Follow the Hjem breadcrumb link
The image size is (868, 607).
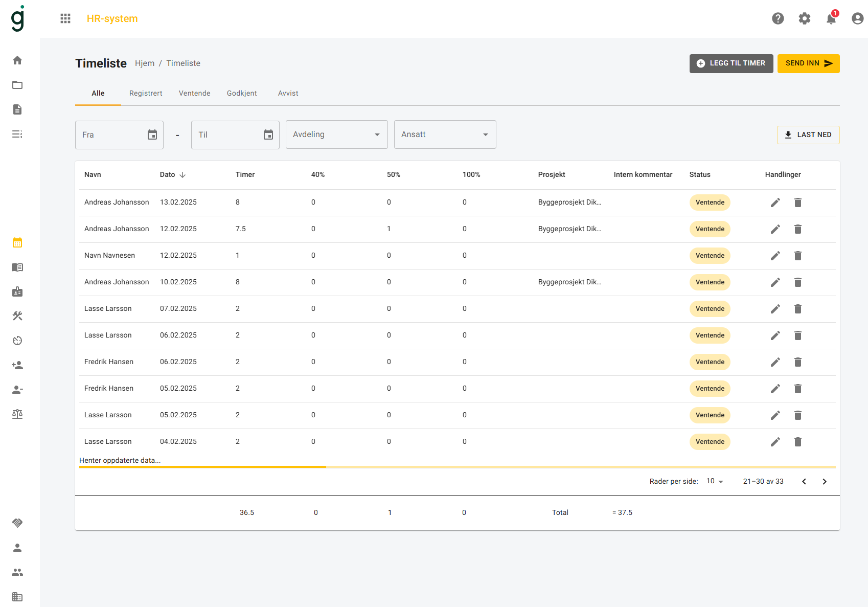(145, 63)
